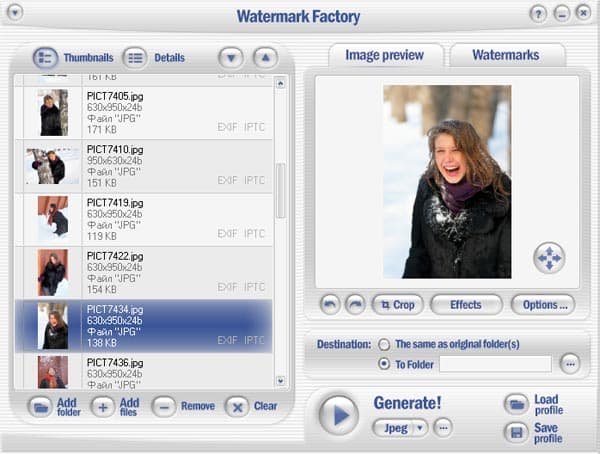Open the Effects button
Screen dimensions: 600x454
466,305
